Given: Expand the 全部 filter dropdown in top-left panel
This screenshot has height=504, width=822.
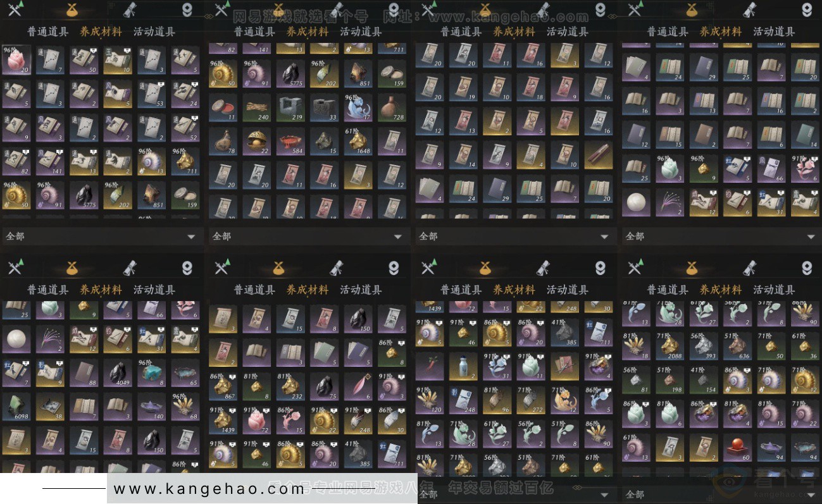Looking at the screenshot, I should [101, 236].
